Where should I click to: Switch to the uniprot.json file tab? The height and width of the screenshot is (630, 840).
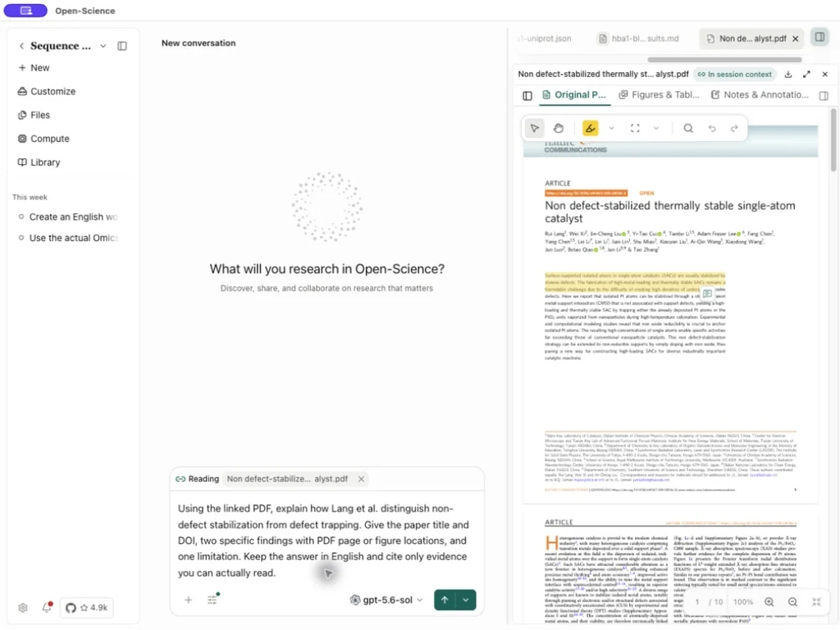click(x=543, y=39)
